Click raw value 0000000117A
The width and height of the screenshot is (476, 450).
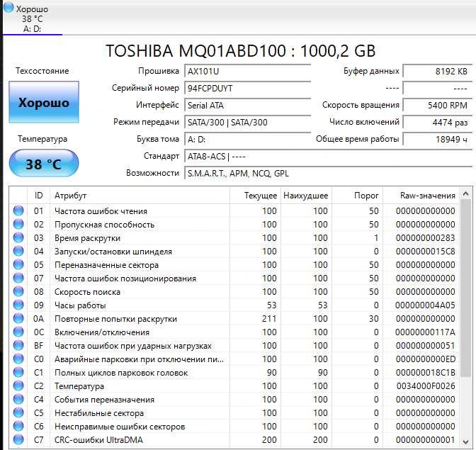pos(425,332)
